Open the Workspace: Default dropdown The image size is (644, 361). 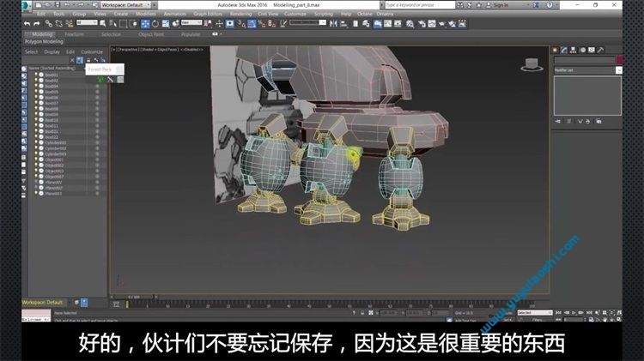(x=125, y=5)
